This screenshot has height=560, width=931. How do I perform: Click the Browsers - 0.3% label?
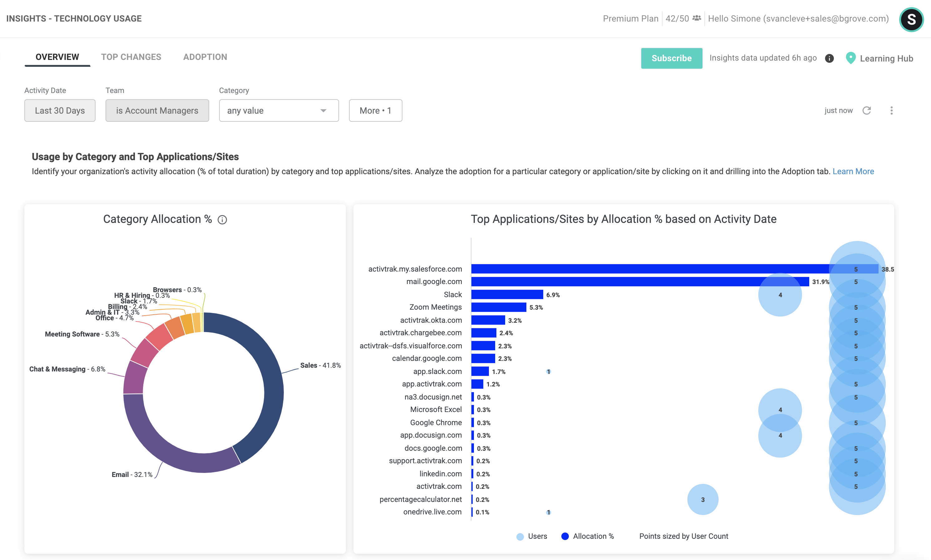pos(177,290)
